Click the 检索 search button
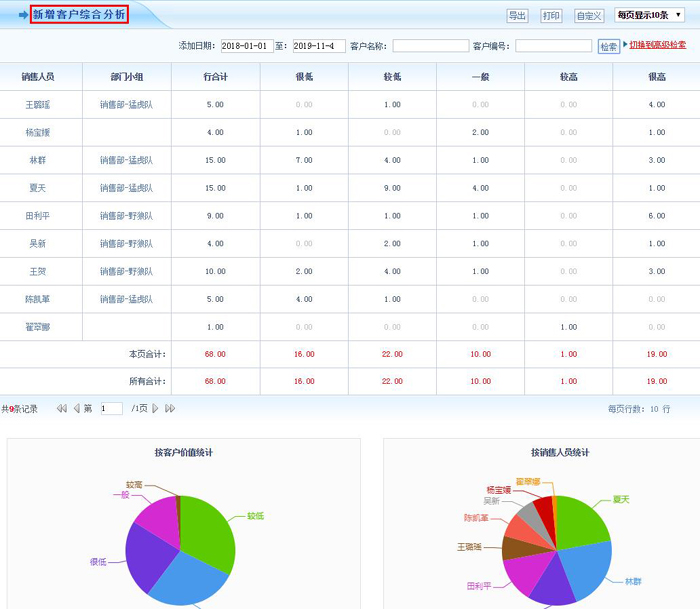This screenshot has width=700, height=609. click(x=608, y=46)
